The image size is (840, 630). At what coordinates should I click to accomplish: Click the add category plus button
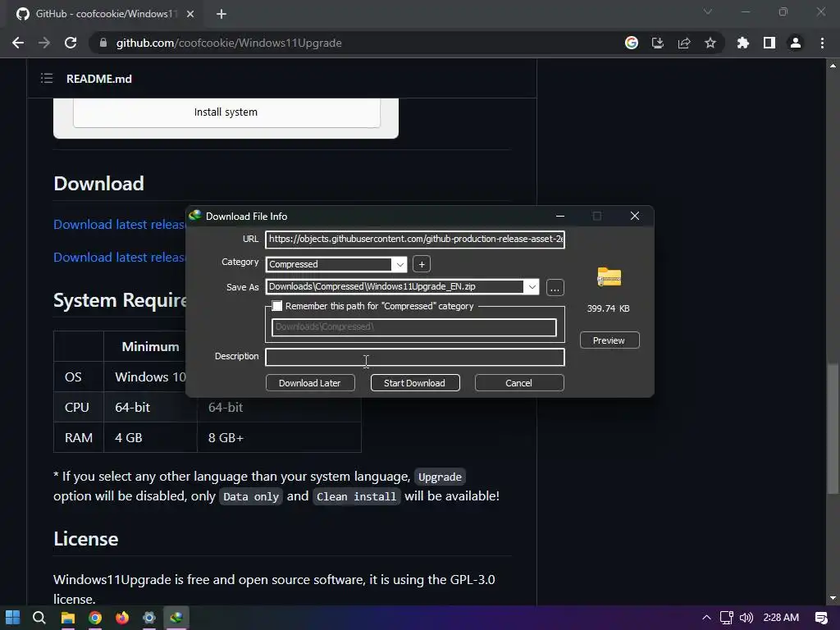click(422, 264)
